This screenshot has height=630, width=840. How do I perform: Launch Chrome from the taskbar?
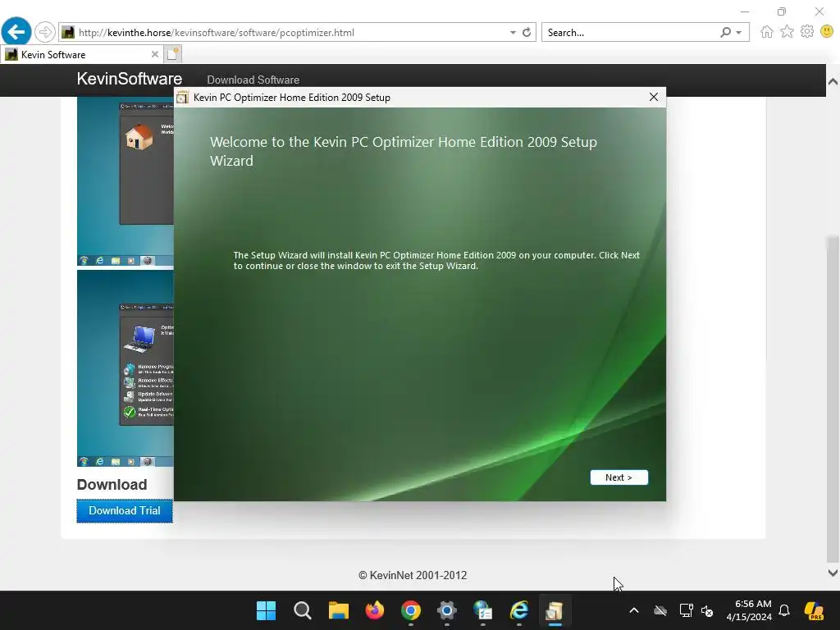tap(411, 610)
